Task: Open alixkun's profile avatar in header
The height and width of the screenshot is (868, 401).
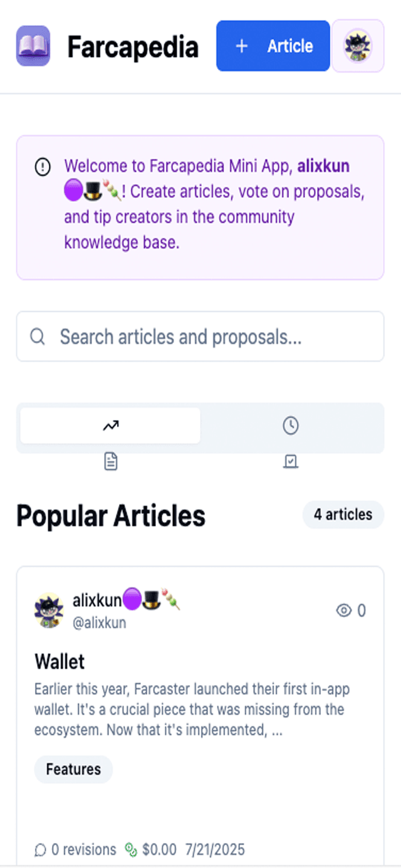Action: tap(357, 45)
